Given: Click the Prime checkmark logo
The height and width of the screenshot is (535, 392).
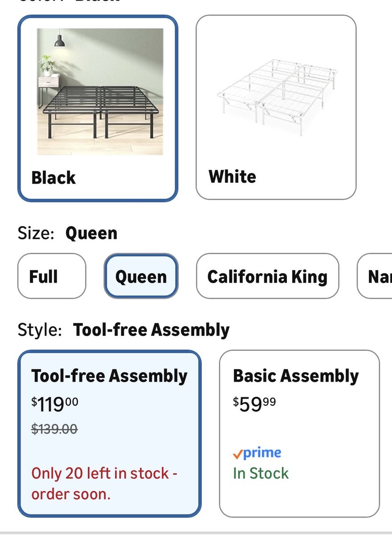Looking at the screenshot, I should 238,454.
